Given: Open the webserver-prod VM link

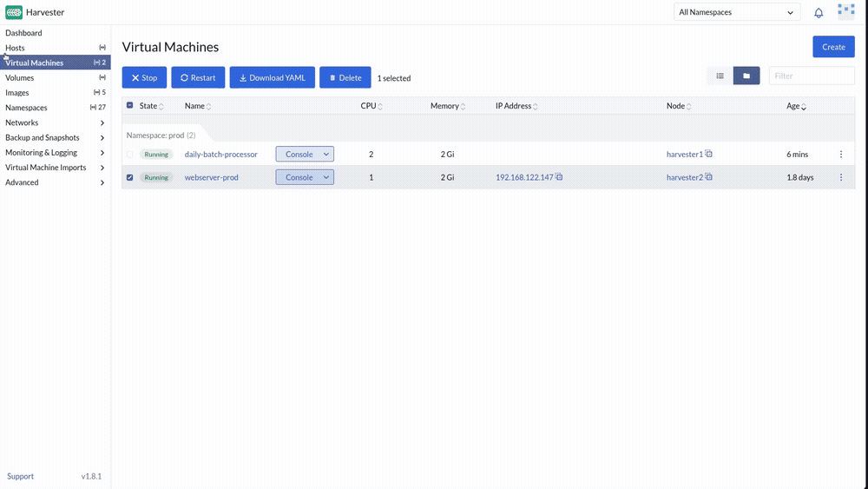Looking at the screenshot, I should [x=212, y=178].
